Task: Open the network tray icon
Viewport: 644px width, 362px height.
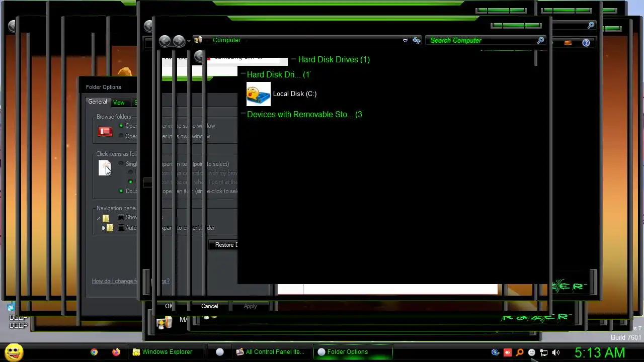Action: coord(544,352)
